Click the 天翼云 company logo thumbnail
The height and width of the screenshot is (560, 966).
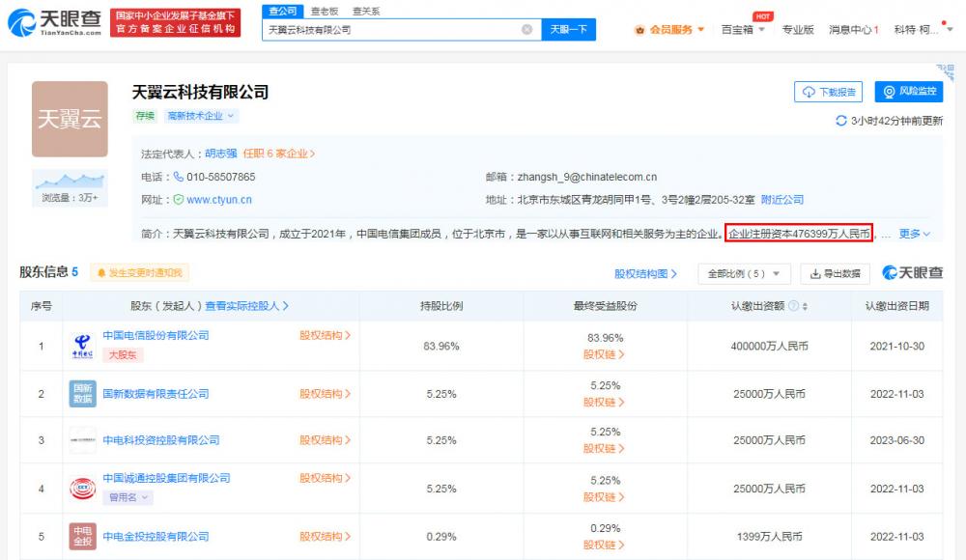[70, 119]
